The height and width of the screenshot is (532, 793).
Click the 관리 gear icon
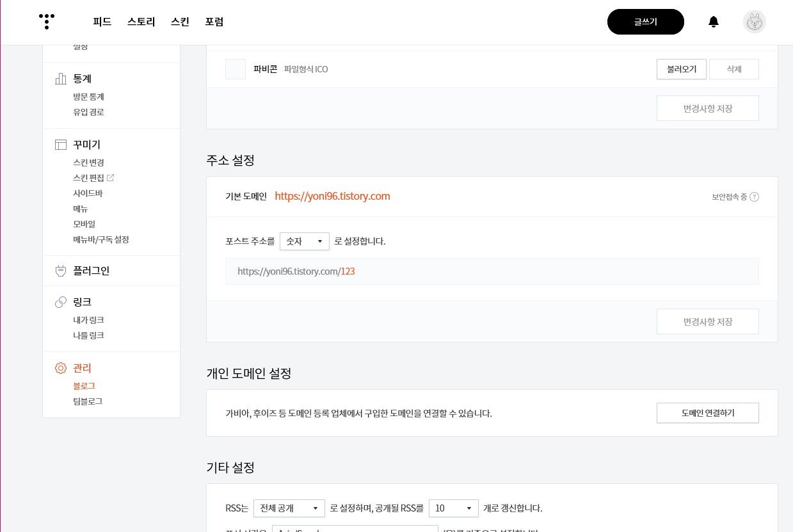pyautogui.click(x=61, y=368)
